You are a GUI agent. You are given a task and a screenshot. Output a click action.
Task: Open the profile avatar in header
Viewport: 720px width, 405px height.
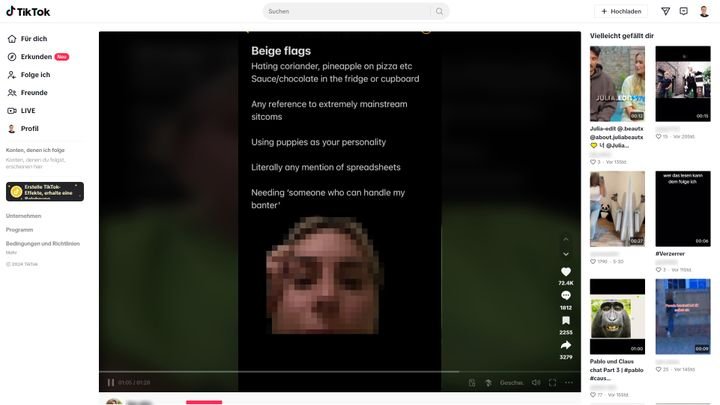704,11
